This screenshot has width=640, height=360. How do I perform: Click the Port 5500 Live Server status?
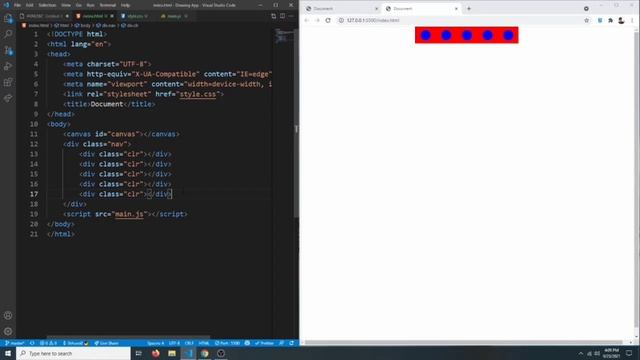pos(227,343)
